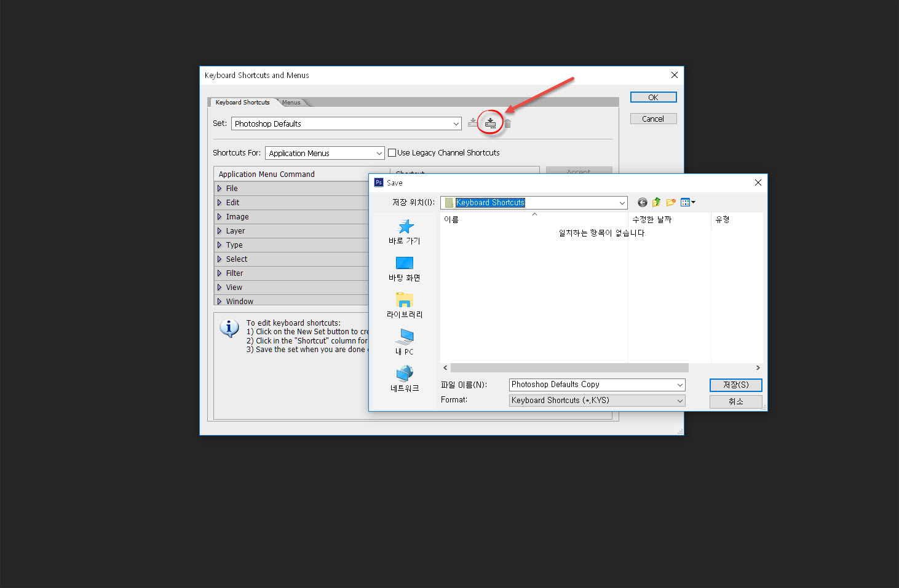Select 바탕 화면 desktop location
This screenshot has width=899, height=588.
405,269
